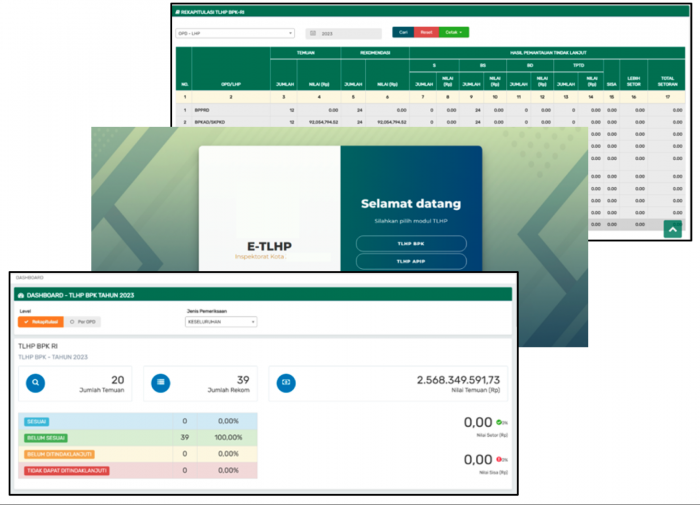Image resolution: width=700 pixels, height=505 pixels.
Task: Choose the TLHP APIP module
Action: point(411,262)
